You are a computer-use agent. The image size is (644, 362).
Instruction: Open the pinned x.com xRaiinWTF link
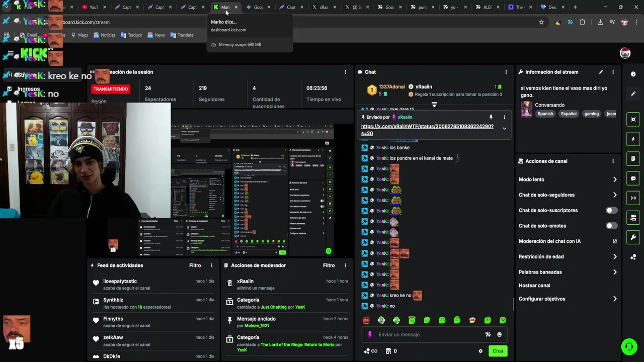427,130
